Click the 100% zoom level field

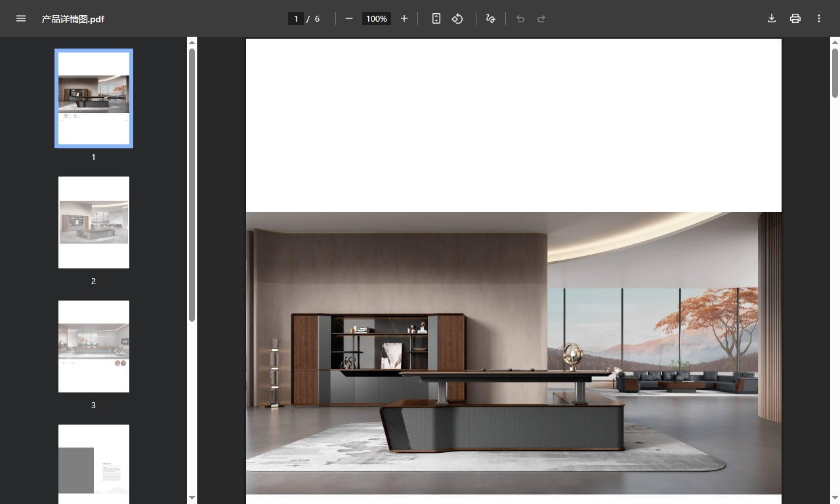click(377, 18)
